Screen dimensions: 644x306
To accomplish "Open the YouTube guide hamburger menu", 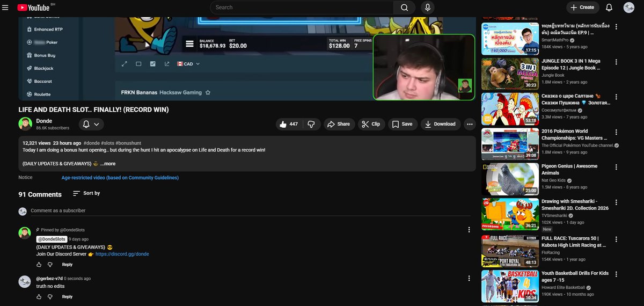I will pos(5,8).
